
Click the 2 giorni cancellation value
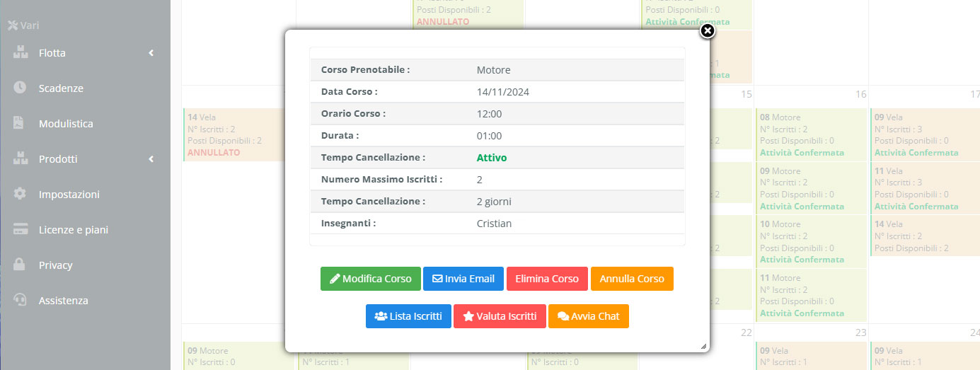(x=494, y=202)
